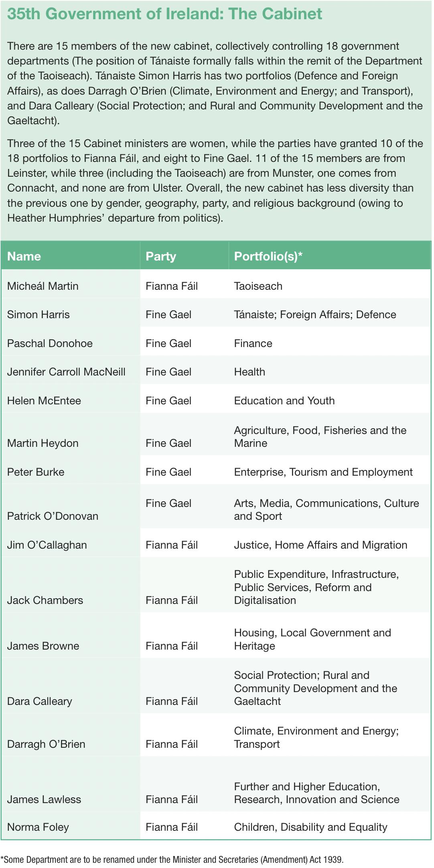The height and width of the screenshot is (868, 434).
Task: Select the Paschal Donohoe name cell
Action: click(x=50, y=343)
